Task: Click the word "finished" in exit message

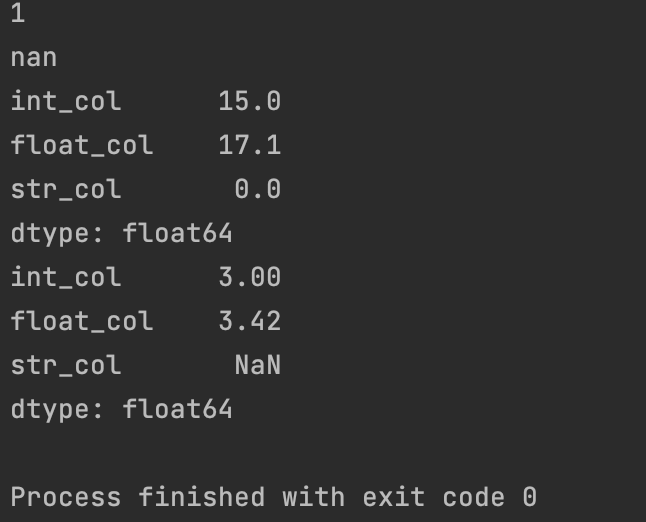Action: click(x=201, y=497)
